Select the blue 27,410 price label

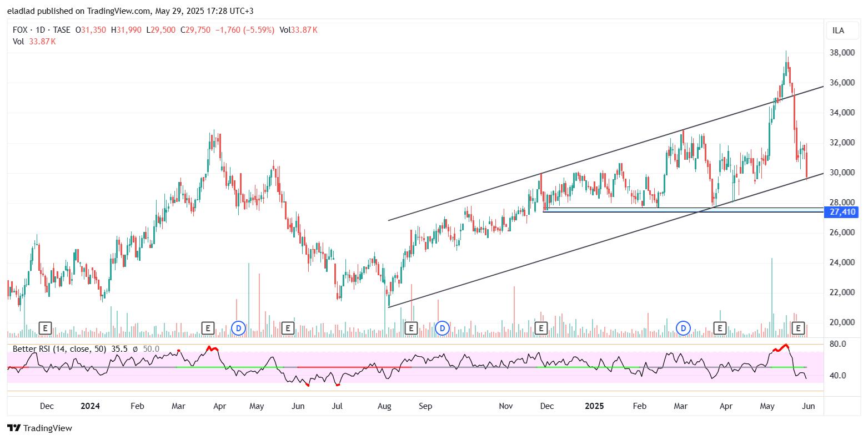coord(842,212)
